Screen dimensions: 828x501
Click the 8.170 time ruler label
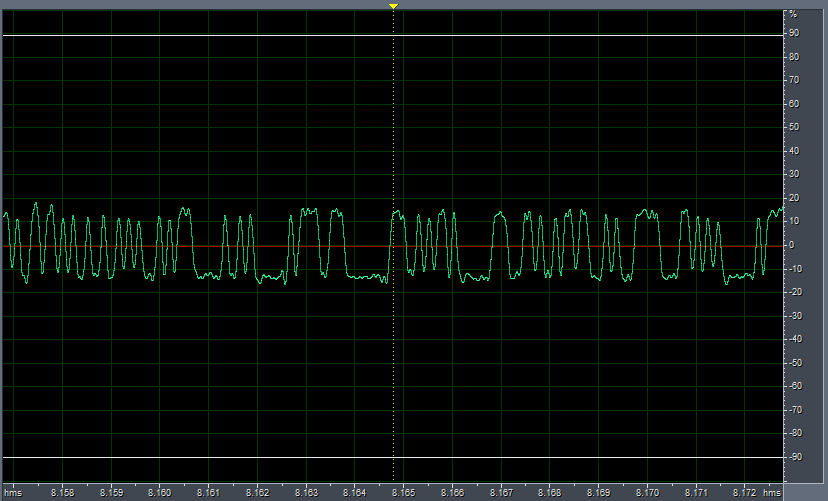647,493
